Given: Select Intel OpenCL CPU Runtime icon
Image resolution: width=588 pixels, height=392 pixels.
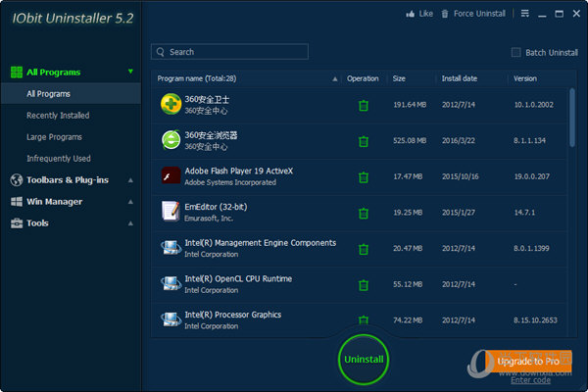Looking at the screenshot, I should [x=171, y=283].
